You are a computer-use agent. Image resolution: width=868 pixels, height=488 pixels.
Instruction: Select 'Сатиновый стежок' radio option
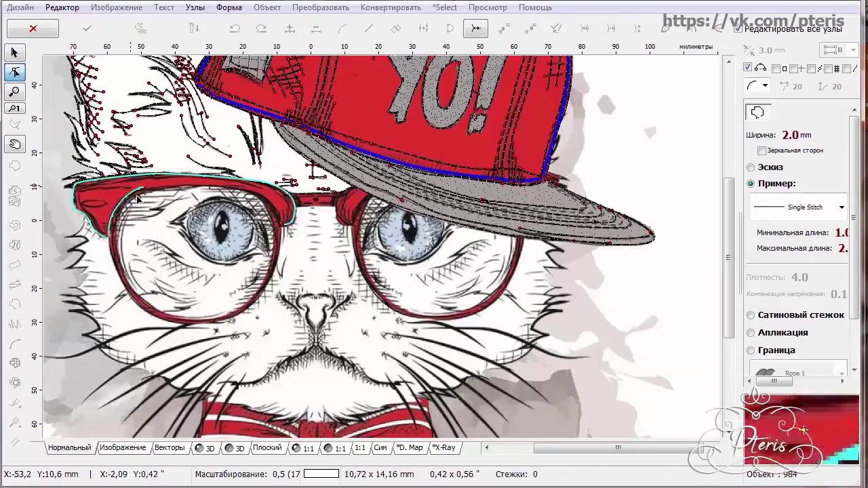pyautogui.click(x=751, y=315)
